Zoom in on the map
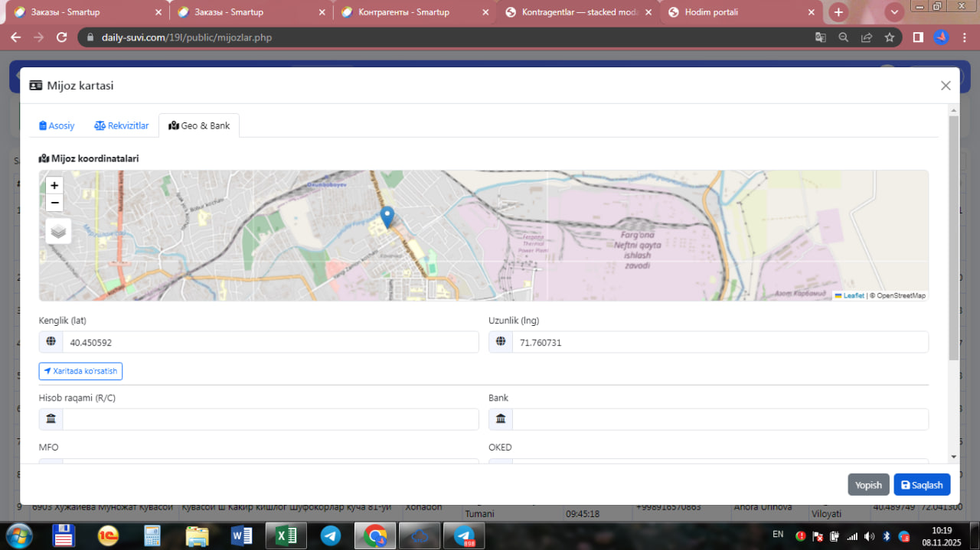The height and width of the screenshot is (550, 980). coord(54,185)
